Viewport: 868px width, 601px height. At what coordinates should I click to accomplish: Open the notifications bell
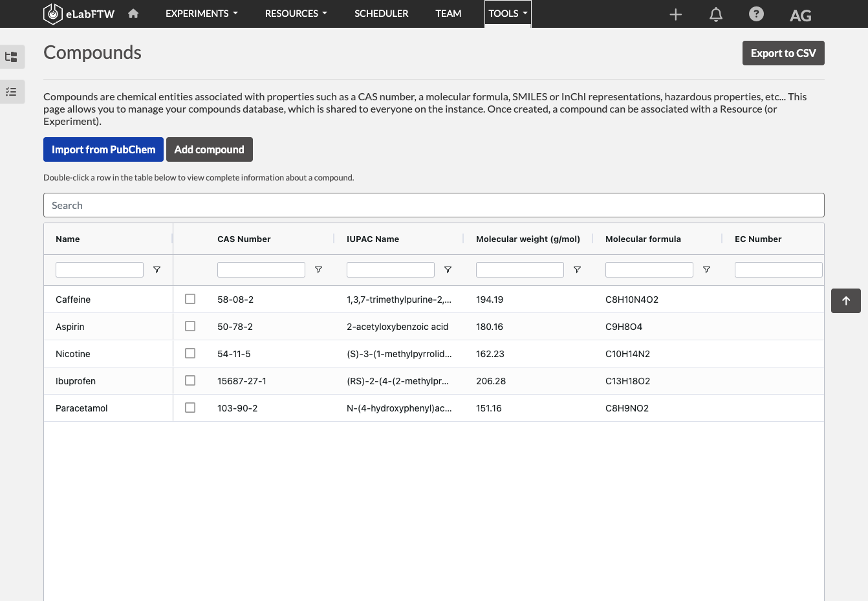pyautogui.click(x=716, y=14)
